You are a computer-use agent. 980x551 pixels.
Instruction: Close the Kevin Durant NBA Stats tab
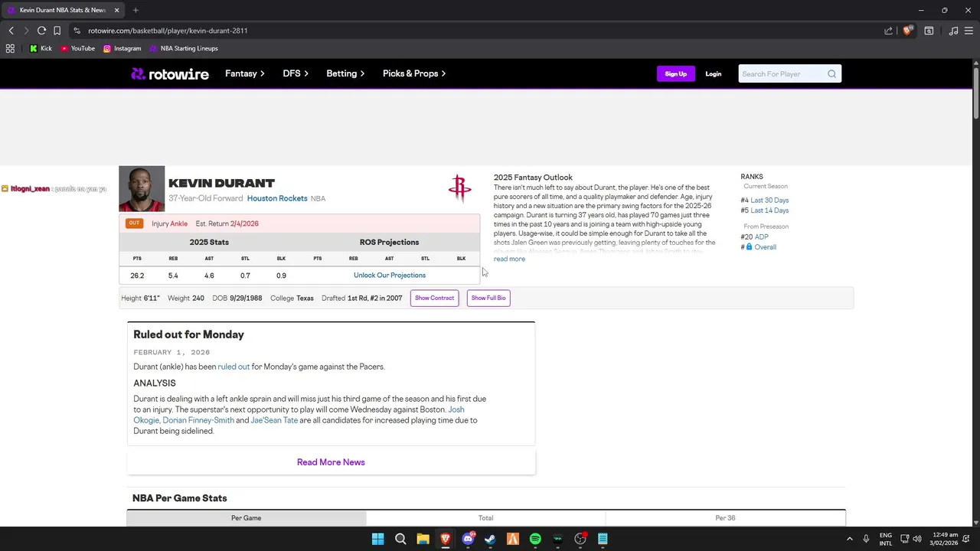pyautogui.click(x=116, y=10)
